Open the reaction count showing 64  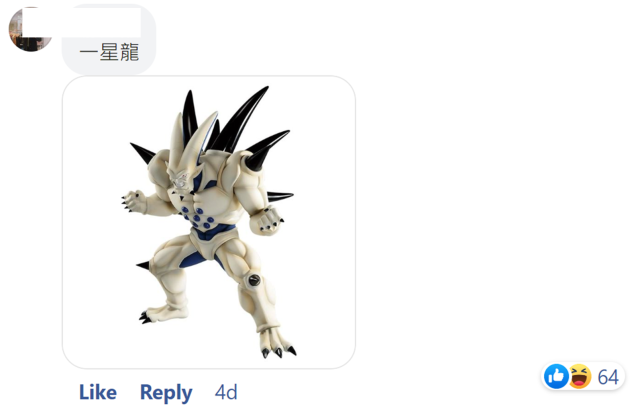[608, 377]
